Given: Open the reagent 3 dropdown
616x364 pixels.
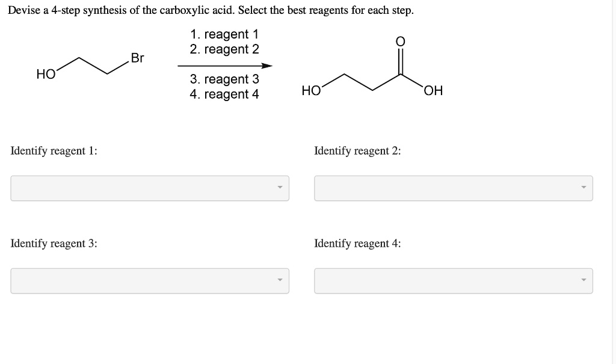Looking at the screenshot, I should (x=149, y=280).
